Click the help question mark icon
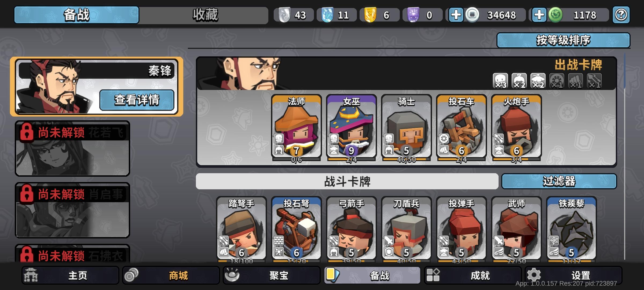 (x=621, y=15)
